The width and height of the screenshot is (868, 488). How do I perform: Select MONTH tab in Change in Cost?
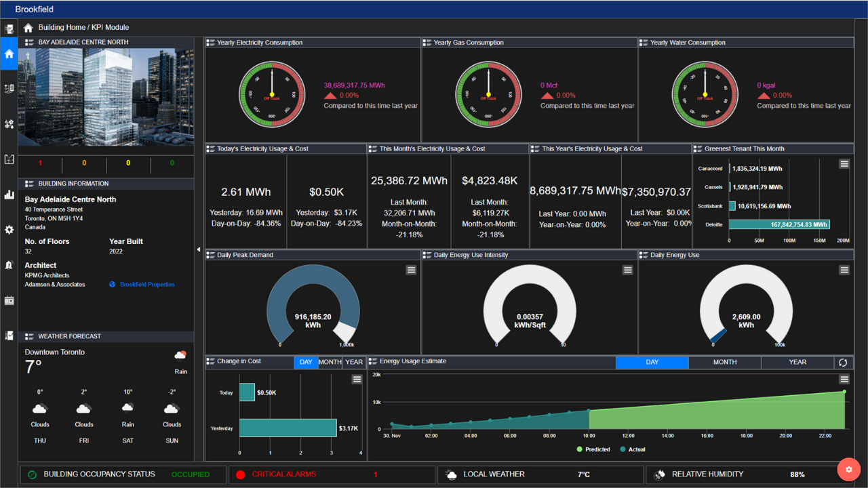(x=330, y=362)
